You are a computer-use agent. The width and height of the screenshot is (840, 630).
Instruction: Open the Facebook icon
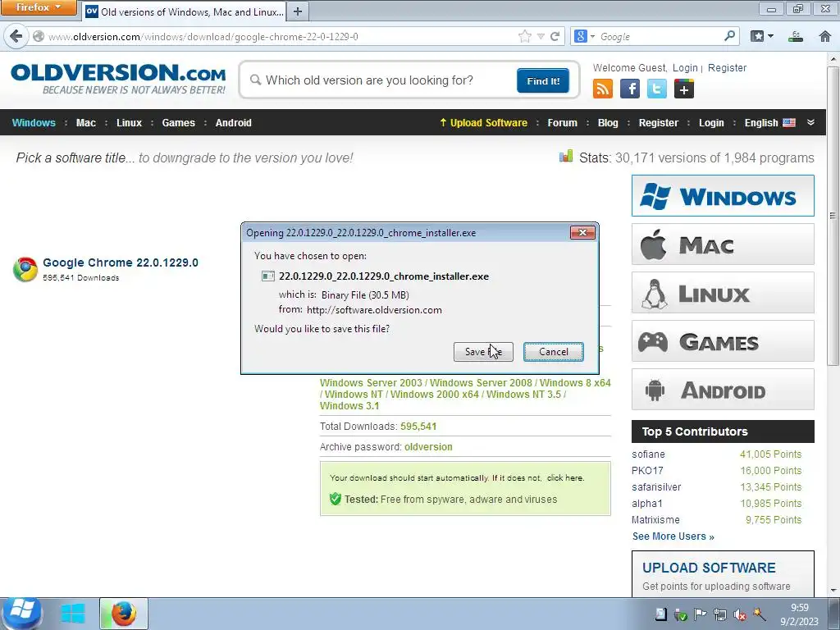coord(630,89)
